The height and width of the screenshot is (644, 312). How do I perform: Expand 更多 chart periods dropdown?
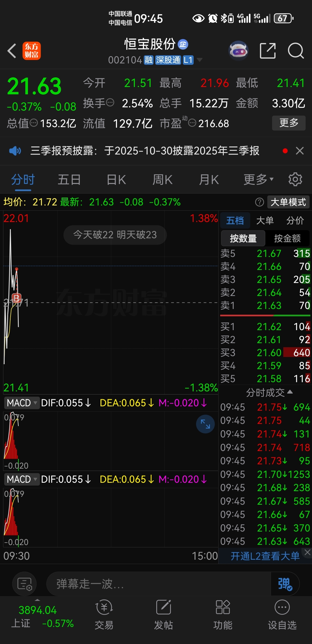259,180
